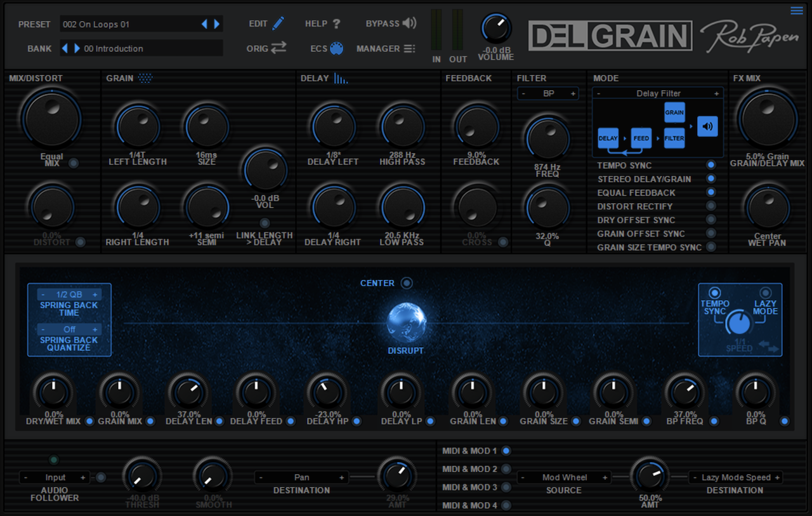This screenshot has height=516, width=812.
Task: Enable the disrupt Tempo Sync radio
Action: click(x=715, y=293)
